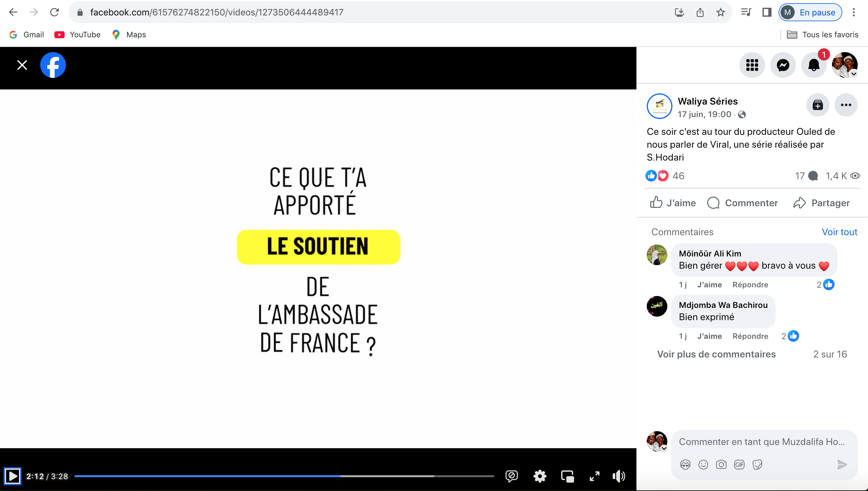Play the paused video
The image size is (868, 491).
(x=13, y=476)
